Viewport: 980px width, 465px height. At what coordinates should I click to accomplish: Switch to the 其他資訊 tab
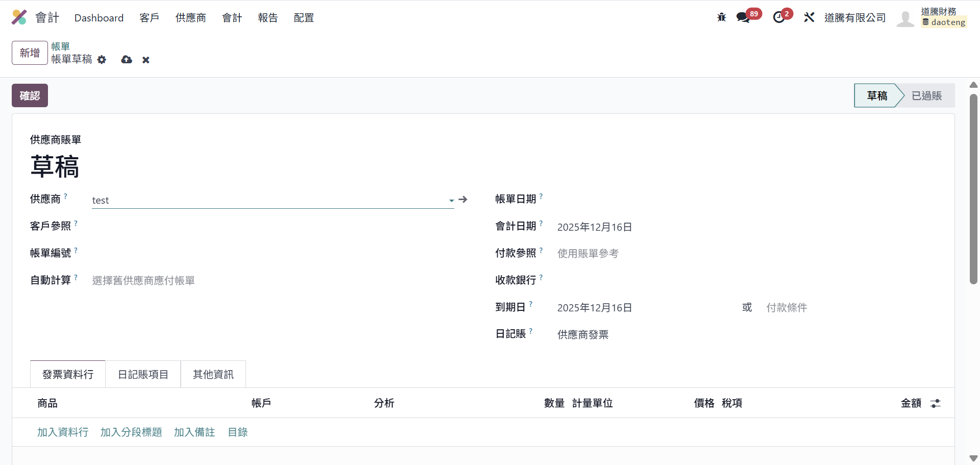coord(213,375)
